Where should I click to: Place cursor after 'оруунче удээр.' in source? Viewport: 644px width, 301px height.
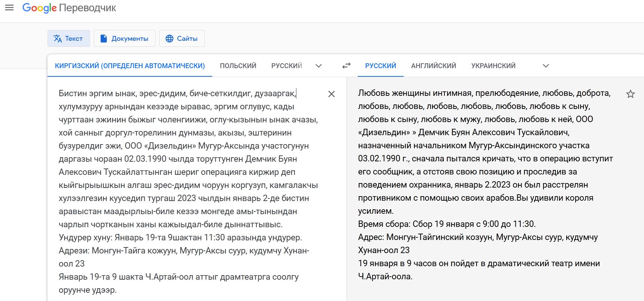tap(117, 290)
